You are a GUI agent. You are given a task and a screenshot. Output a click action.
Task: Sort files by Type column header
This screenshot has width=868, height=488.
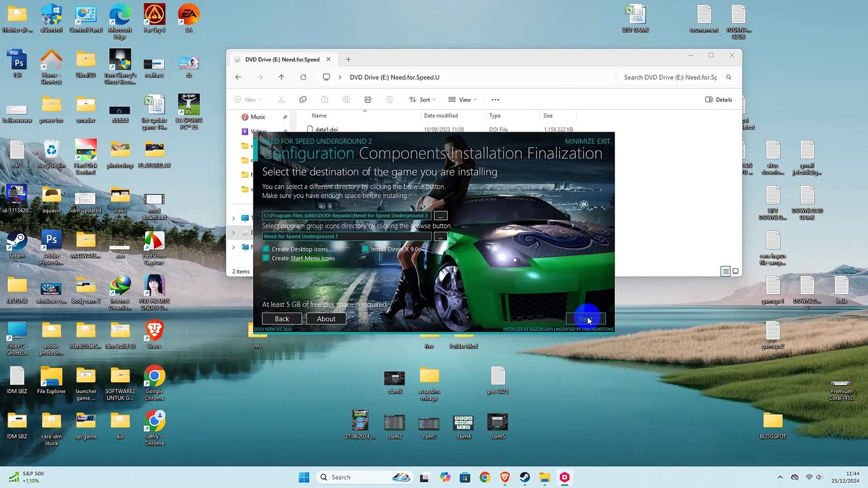coord(495,116)
